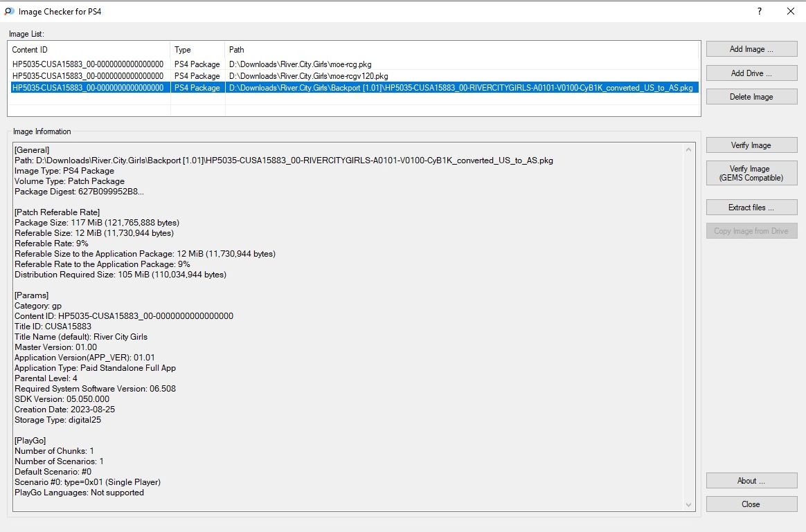Sort by the Content ID column header
The image size is (806, 532).
[x=89, y=50]
